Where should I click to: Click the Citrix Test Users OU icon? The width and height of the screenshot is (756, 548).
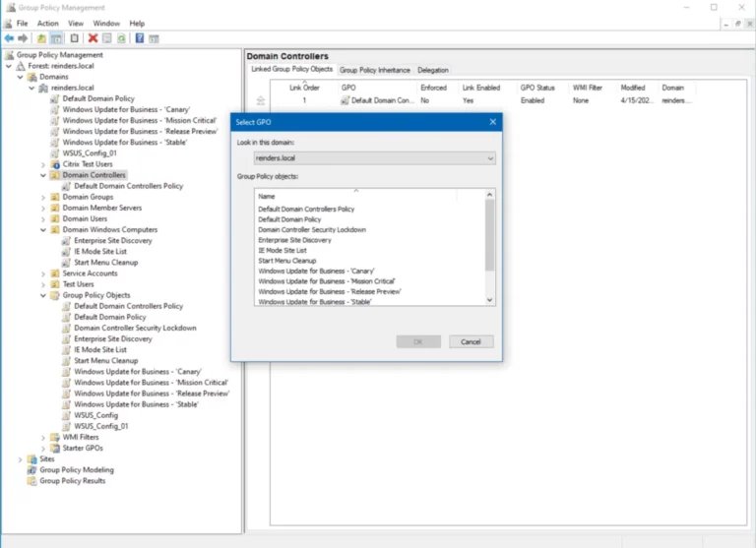(55, 164)
